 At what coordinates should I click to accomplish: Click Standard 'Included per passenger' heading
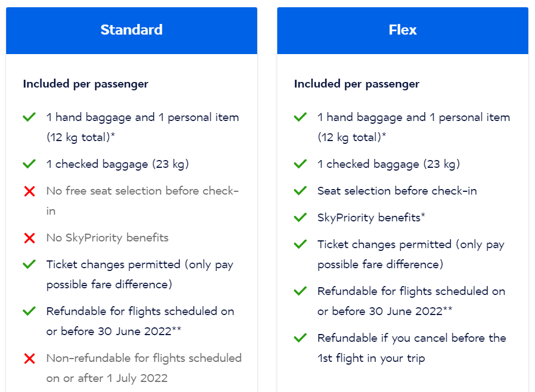pyautogui.click(x=85, y=84)
